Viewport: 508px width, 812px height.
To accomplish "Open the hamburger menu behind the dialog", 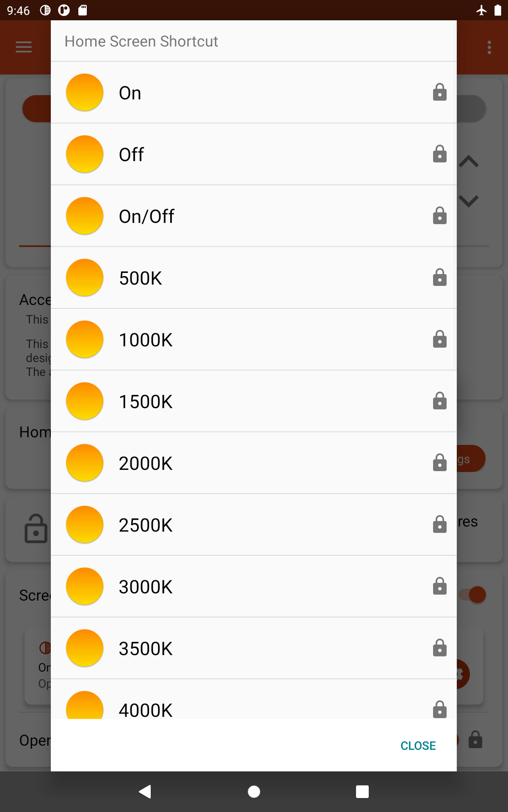I will click(x=24, y=47).
